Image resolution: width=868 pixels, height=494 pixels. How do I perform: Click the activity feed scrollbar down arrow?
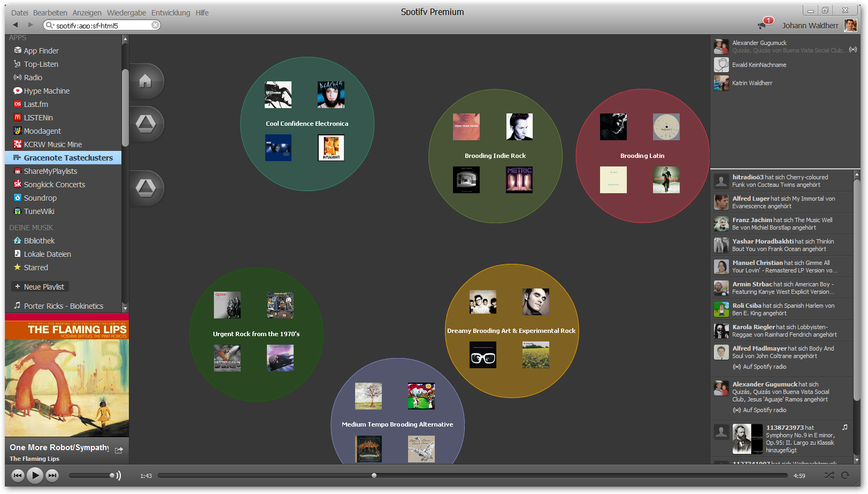point(857,460)
